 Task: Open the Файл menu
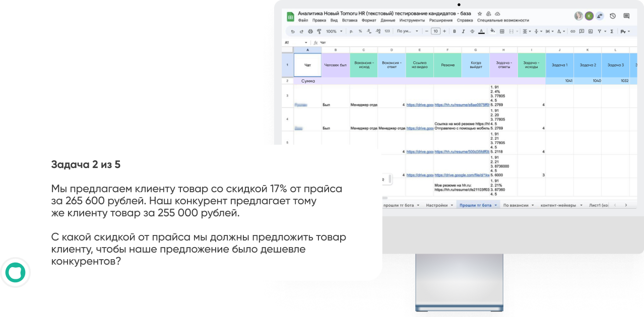[x=303, y=21]
